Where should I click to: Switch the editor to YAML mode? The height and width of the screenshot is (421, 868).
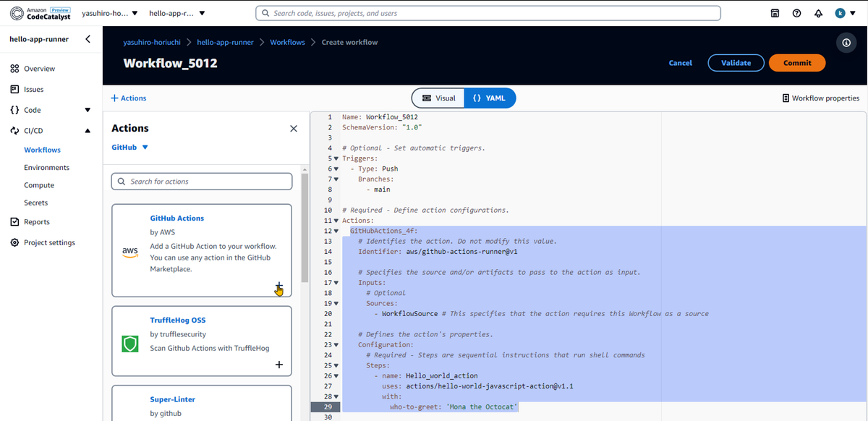click(490, 98)
